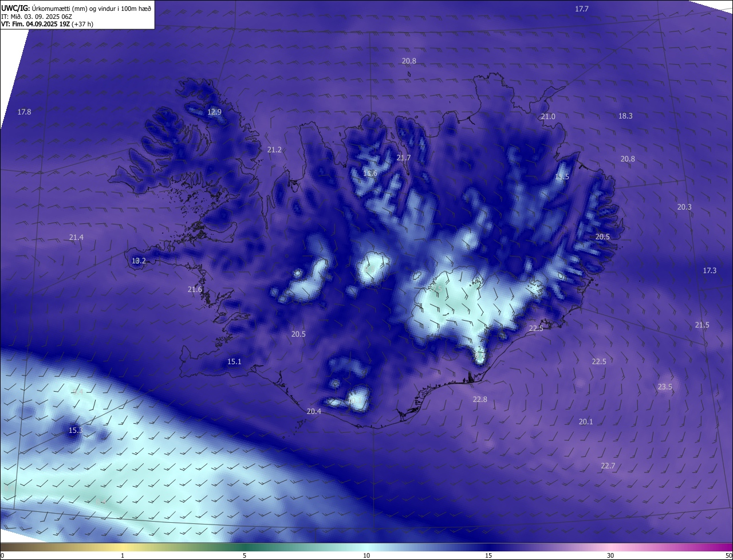Click the 21.7 value label
The height and width of the screenshot is (560, 733).
pyautogui.click(x=404, y=157)
